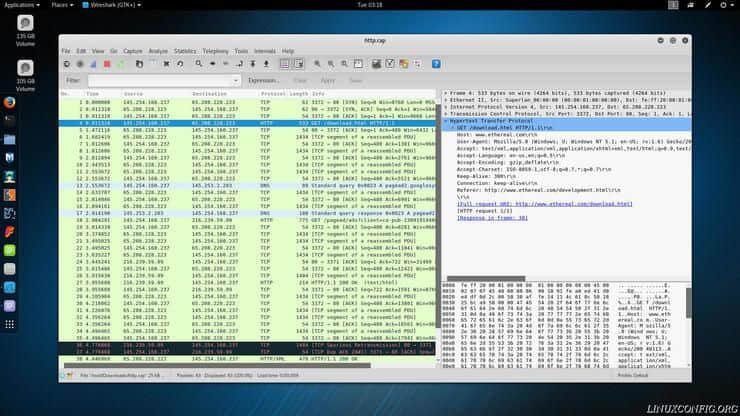The image size is (740, 416).
Task: Open the Telephony menu
Action: click(215, 50)
